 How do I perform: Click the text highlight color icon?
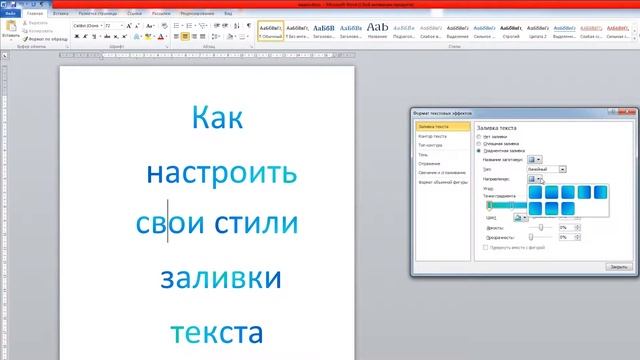(148, 37)
